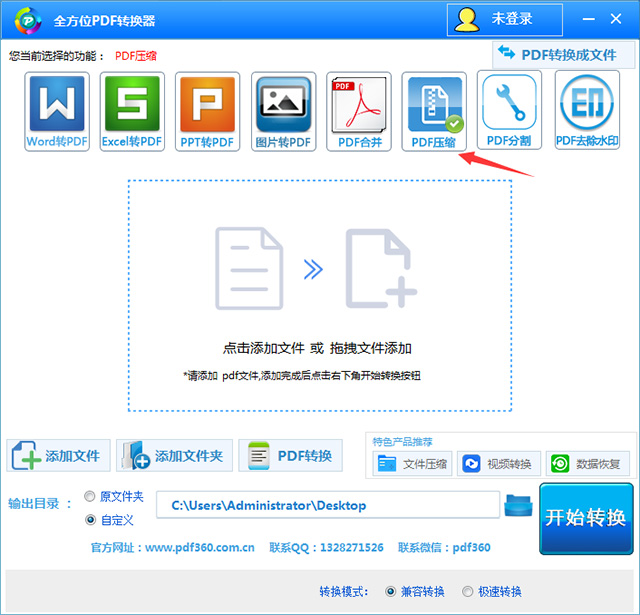Click the 特色产品推荐 heading text
This screenshot has width=640, height=615.
402,442
